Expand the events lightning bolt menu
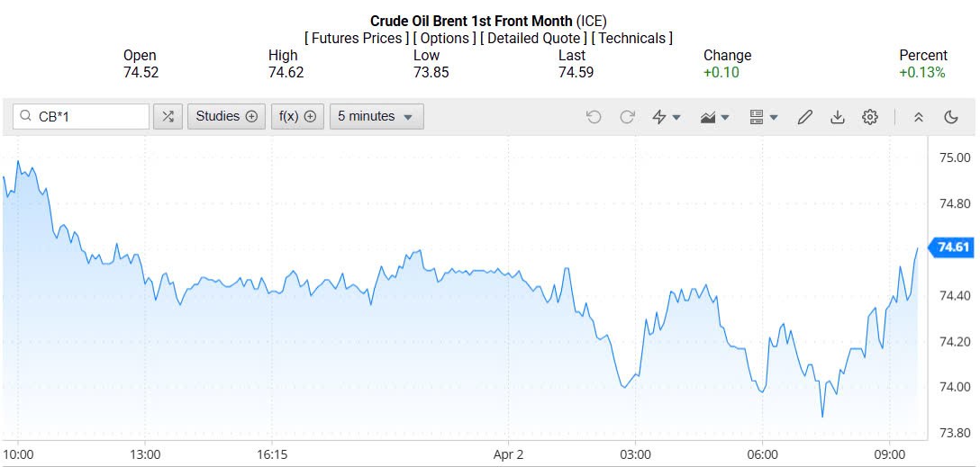The height and width of the screenshot is (467, 980). click(667, 117)
